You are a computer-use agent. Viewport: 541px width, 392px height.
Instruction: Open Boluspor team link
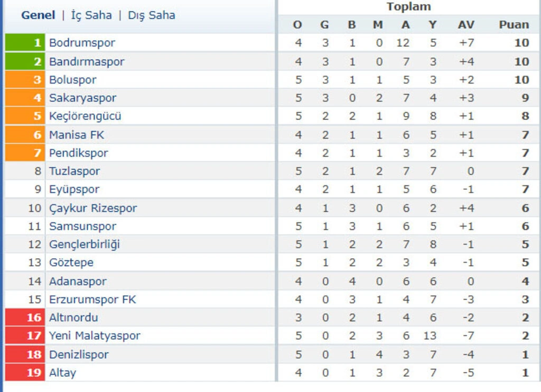pos(73,80)
